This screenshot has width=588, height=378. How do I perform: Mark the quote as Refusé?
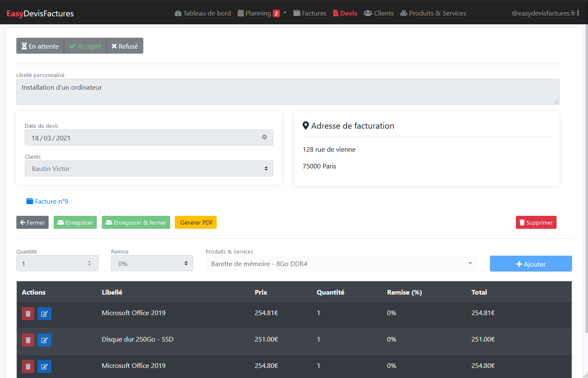125,46
